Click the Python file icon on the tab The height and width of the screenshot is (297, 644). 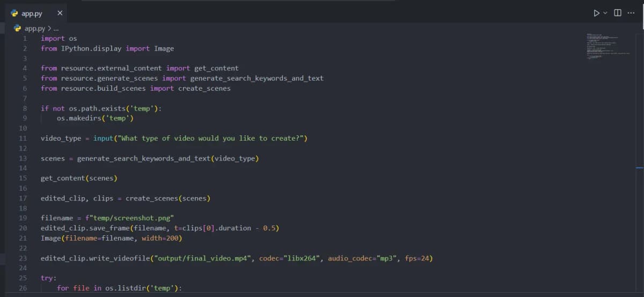coord(14,13)
